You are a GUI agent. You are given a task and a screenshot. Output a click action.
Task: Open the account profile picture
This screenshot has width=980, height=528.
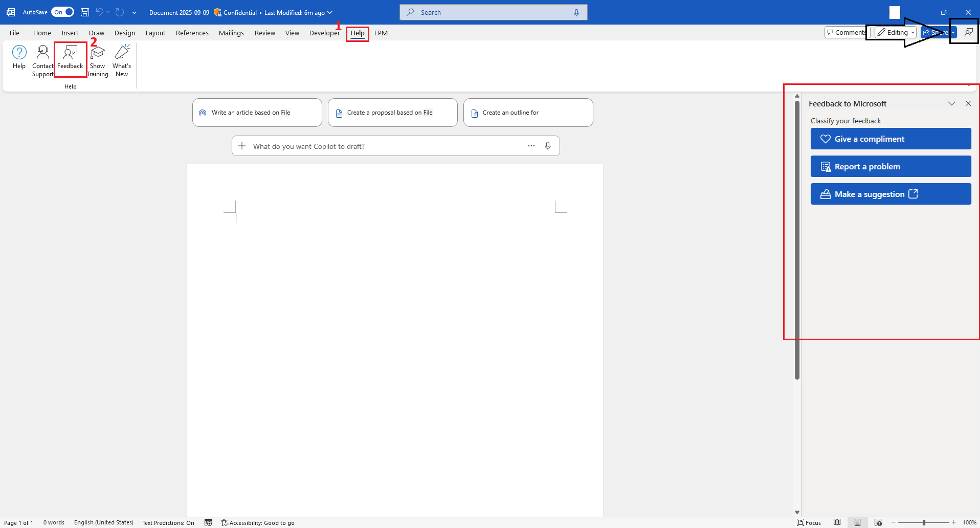pyautogui.click(x=895, y=12)
